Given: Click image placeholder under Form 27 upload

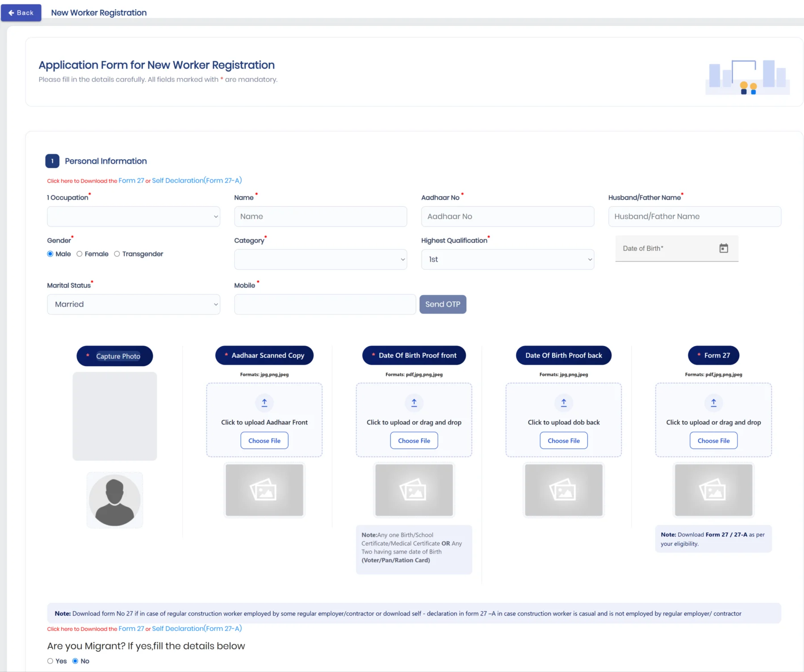Looking at the screenshot, I should click(x=714, y=490).
